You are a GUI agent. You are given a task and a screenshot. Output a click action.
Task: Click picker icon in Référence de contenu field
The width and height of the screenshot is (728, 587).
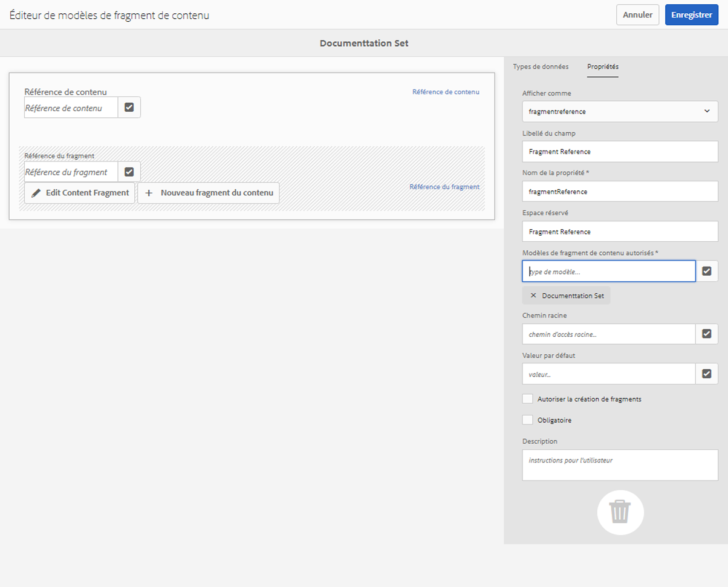tap(129, 108)
